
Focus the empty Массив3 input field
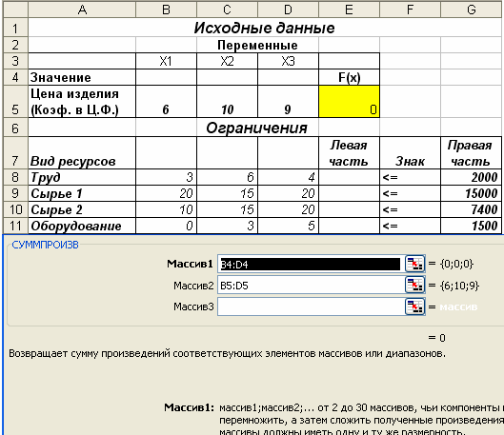312,306
